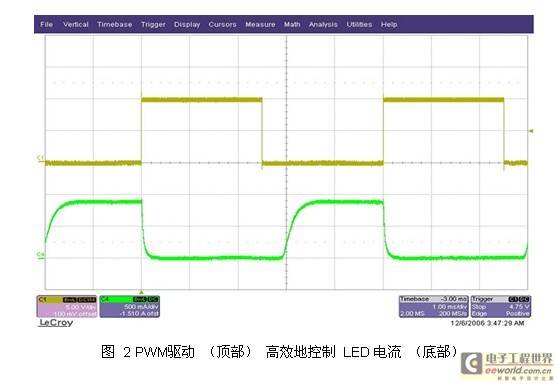Open the Math menu
558x387 pixels.
[x=292, y=24]
